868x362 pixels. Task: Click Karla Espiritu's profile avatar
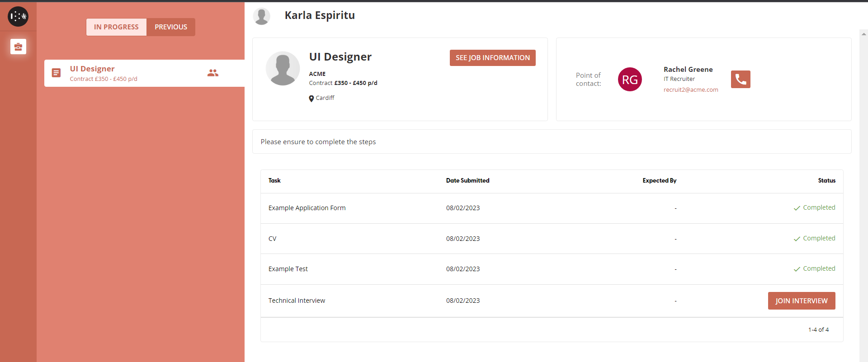click(x=261, y=16)
